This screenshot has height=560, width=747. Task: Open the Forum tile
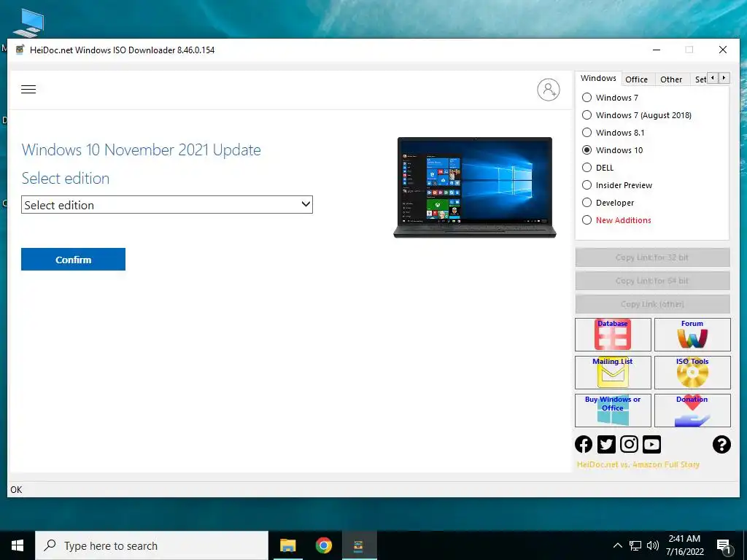[x=692, y=334]
